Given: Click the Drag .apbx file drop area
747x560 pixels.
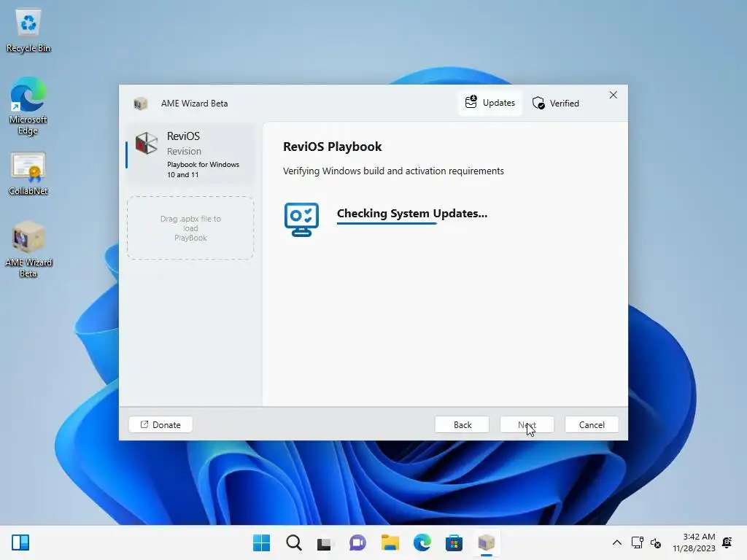Looking at the screenshot, I should (x=190, y=228).
